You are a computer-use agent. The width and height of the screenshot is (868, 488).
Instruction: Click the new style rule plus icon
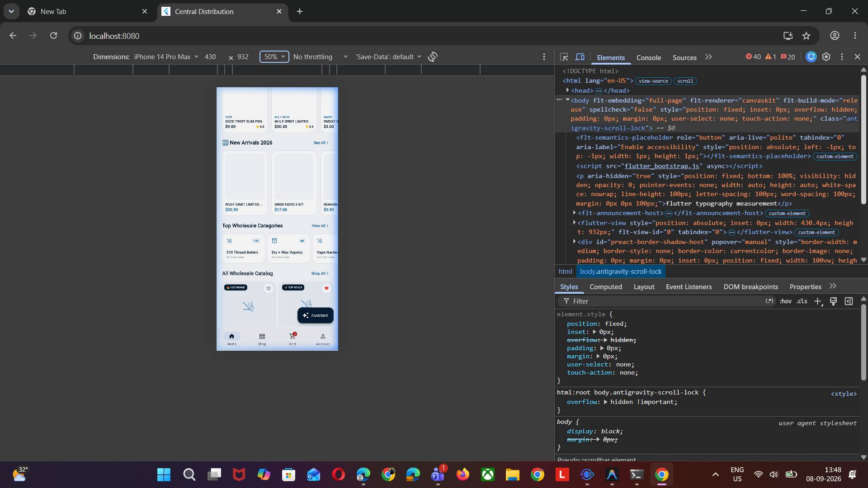tap(818, 301)
